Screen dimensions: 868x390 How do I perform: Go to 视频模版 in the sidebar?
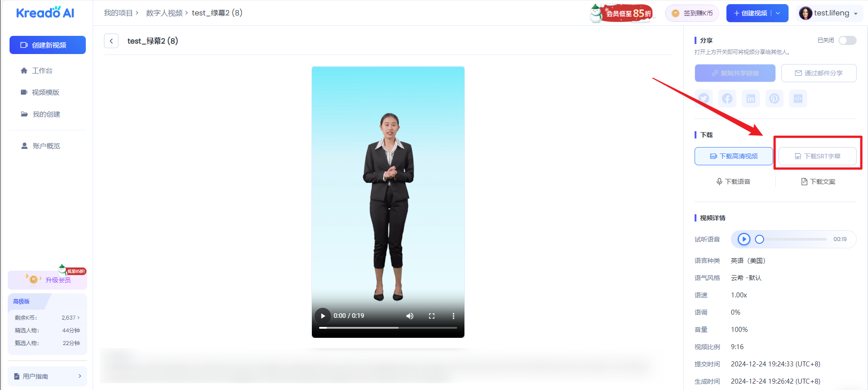point(45,93)
